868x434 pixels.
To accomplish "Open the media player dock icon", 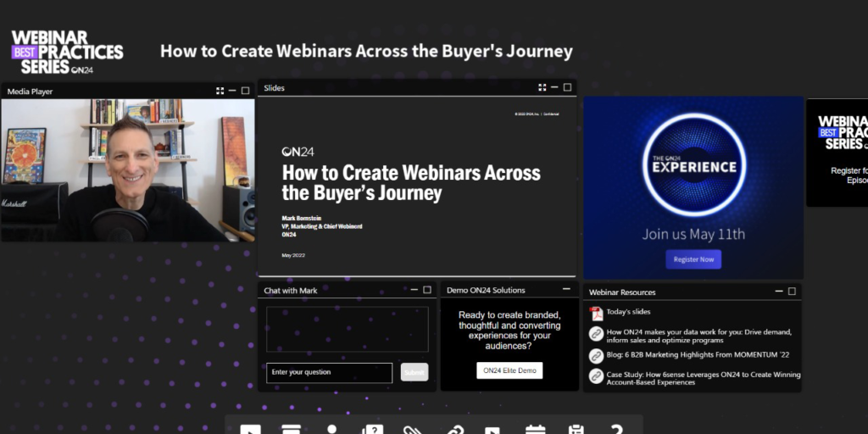I will tap(250, 429).
